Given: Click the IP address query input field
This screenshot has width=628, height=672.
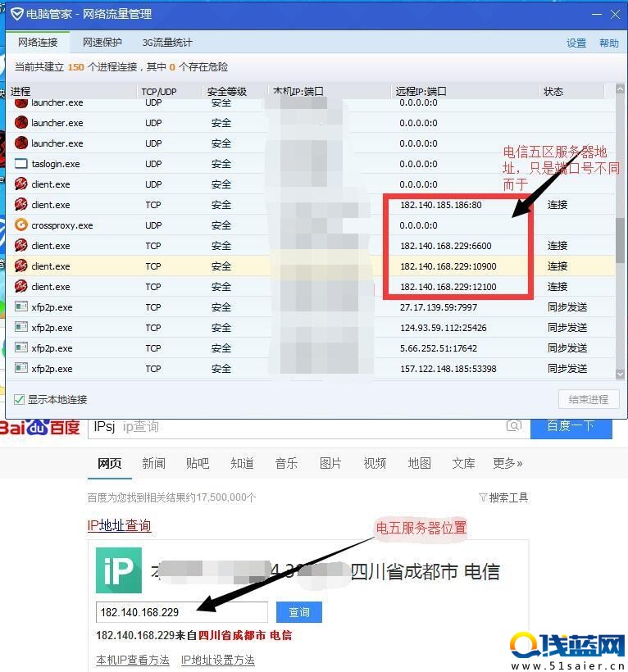Looking at the screenshot, I should tap(182, 612).
